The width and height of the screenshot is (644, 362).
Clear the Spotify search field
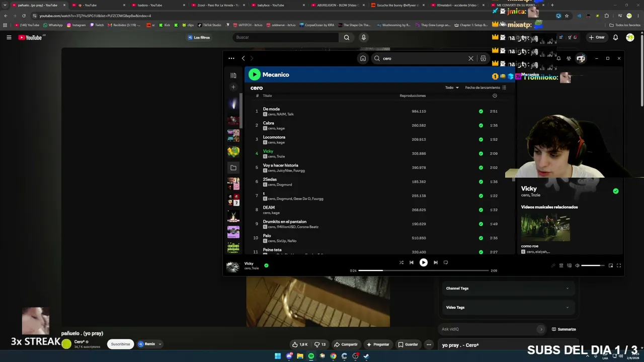click(x=471, y=58)
